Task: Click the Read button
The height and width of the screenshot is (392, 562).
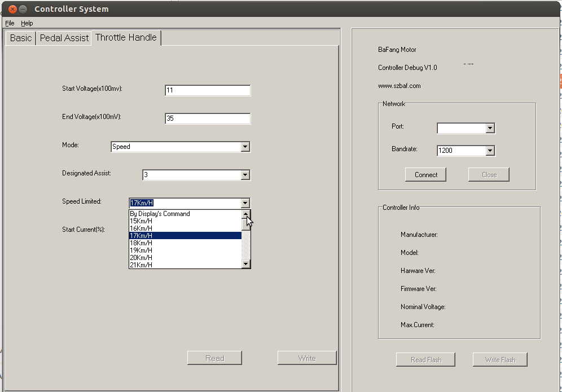Action: pos(214,358)
